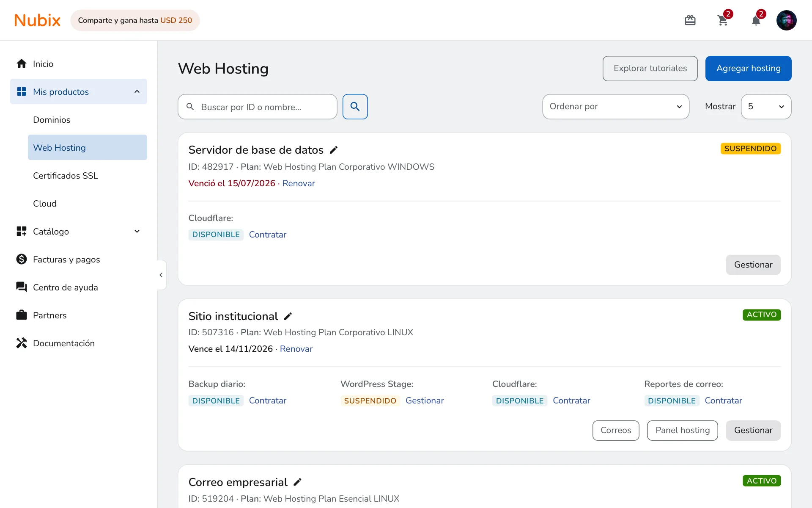Click ID: 507316 plan text

tap(301, 332)
